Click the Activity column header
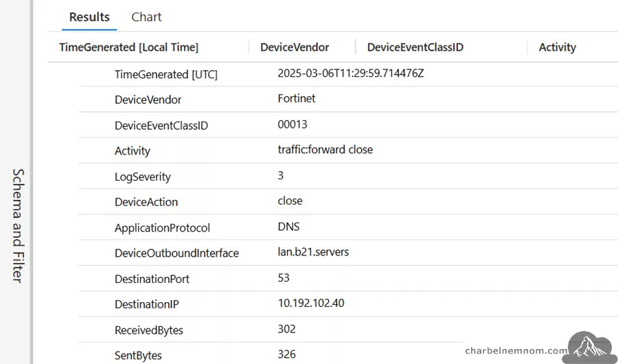This screenshot has height=364, width=618. 558,47
